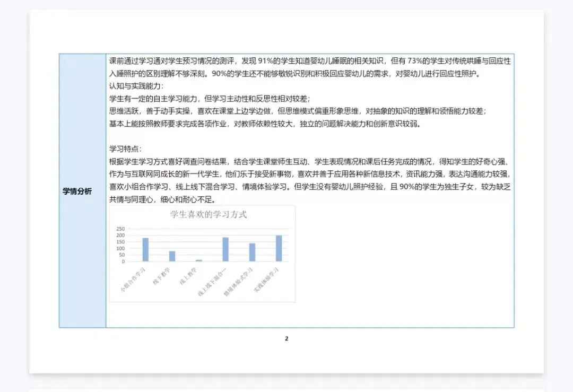Image resolution: width=573 pixels, height=392 pixels.
Task: Click the "学情分析" row header cell
Action: (83, 191)
